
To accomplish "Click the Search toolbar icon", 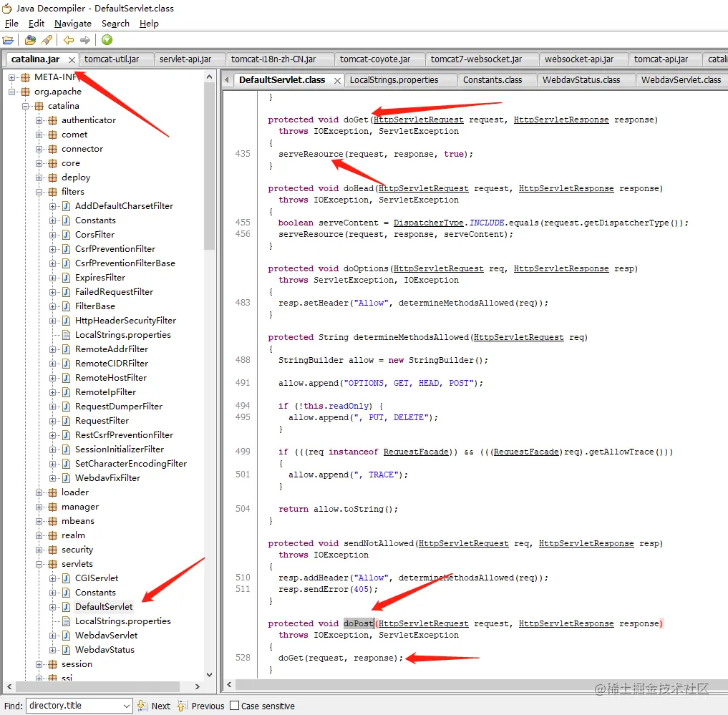I will coord(47,40).
